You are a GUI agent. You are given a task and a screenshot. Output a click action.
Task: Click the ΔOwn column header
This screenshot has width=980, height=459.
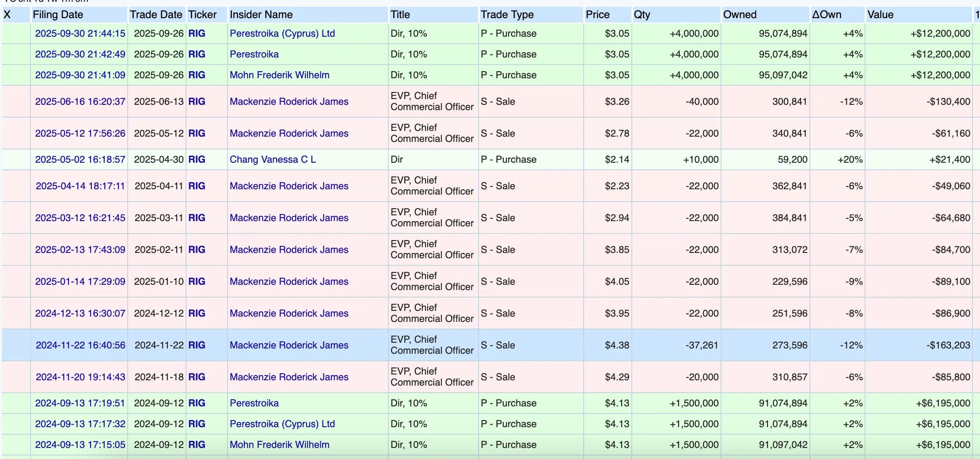point(826,15)
